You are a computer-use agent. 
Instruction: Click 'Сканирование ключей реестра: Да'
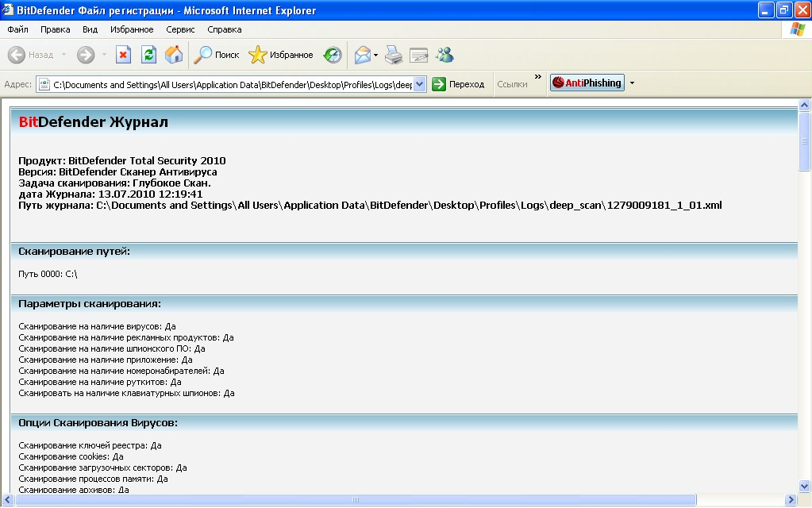click(90, 445)
